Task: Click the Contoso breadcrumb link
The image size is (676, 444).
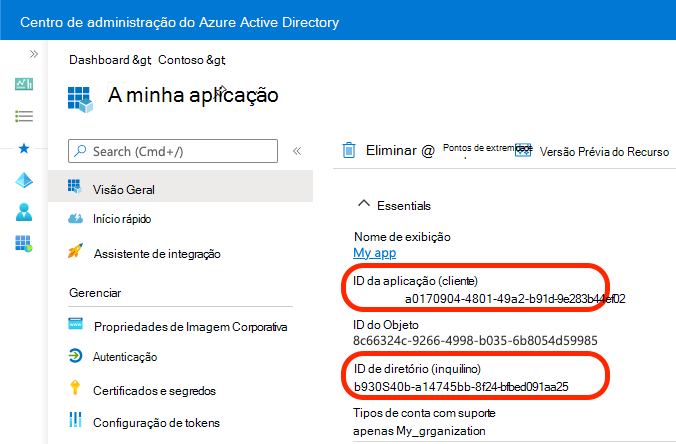Action: click(180, 60)
